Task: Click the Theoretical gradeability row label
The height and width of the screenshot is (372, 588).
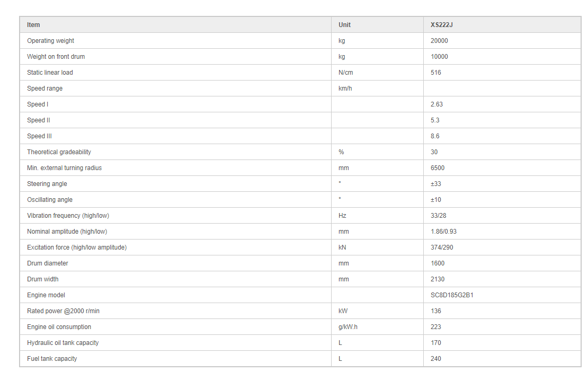Action: coord(59,152)
